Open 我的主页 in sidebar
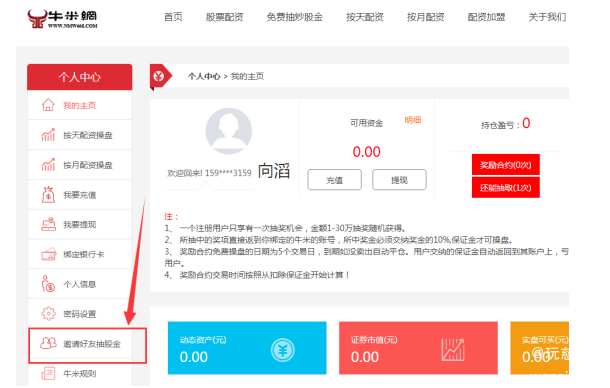The height and width of the screenshot is (388, 610). coord(80,105)
